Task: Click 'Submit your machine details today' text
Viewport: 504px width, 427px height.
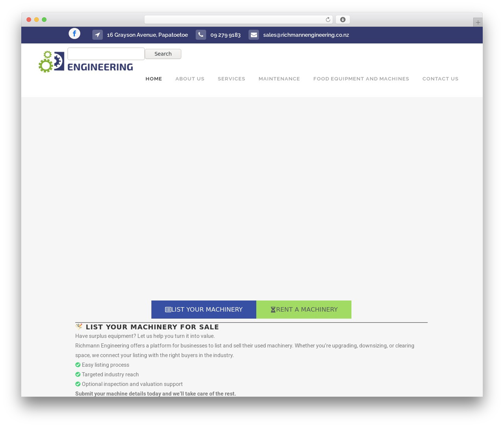Action: [156, 394]
